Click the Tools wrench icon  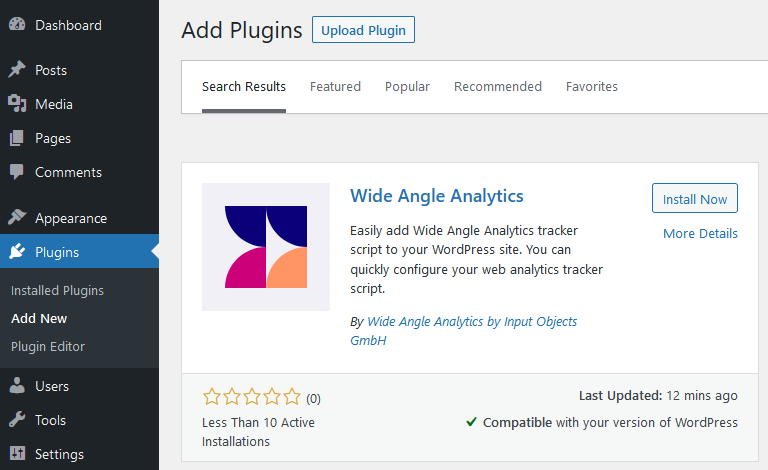[x=17, y=420]
